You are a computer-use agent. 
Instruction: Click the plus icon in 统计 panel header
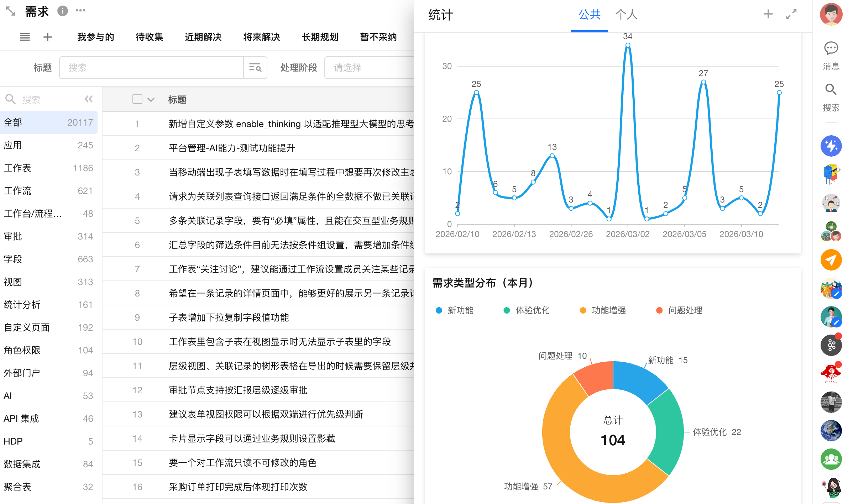pyautogui.click(x=768, y=14)
